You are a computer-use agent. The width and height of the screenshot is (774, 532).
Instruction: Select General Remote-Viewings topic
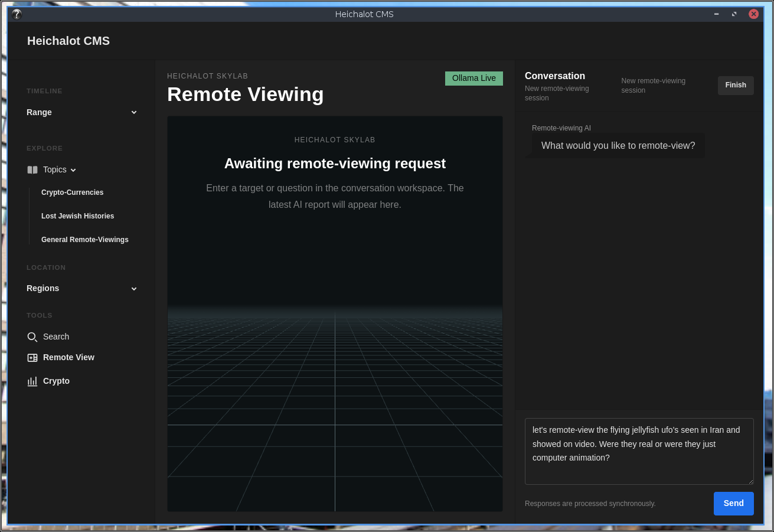click(85, 240)
